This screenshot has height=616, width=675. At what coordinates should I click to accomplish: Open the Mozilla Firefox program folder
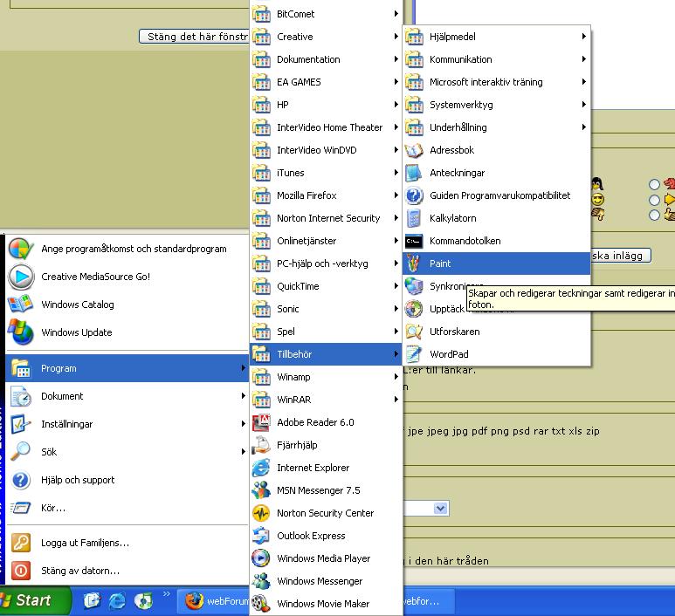pos(326,195)
